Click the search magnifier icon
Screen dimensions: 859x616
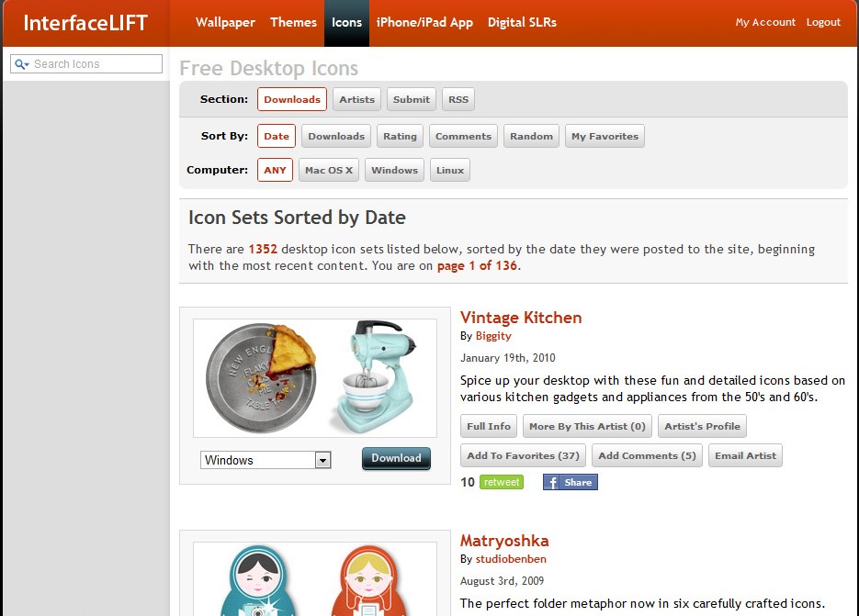coord(20,64)
